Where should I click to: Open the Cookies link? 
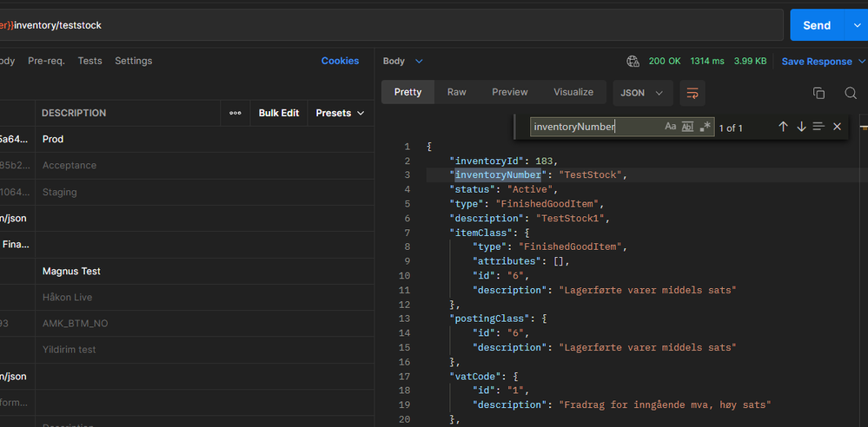(340, 61)
